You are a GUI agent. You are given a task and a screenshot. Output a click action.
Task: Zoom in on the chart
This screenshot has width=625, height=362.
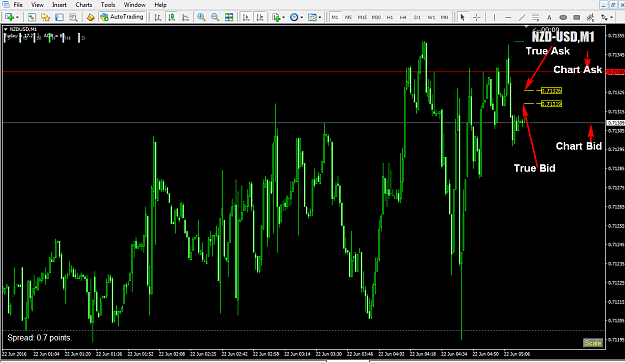[201, 17]
